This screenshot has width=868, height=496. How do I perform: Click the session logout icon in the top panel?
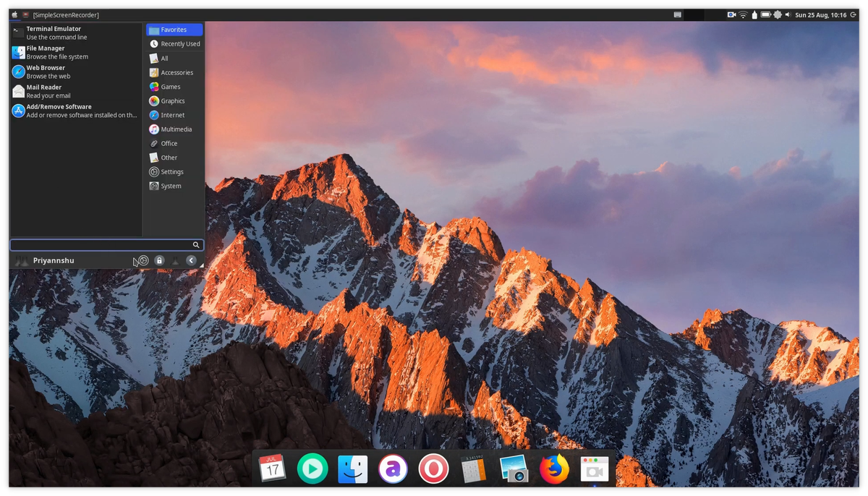853,14
